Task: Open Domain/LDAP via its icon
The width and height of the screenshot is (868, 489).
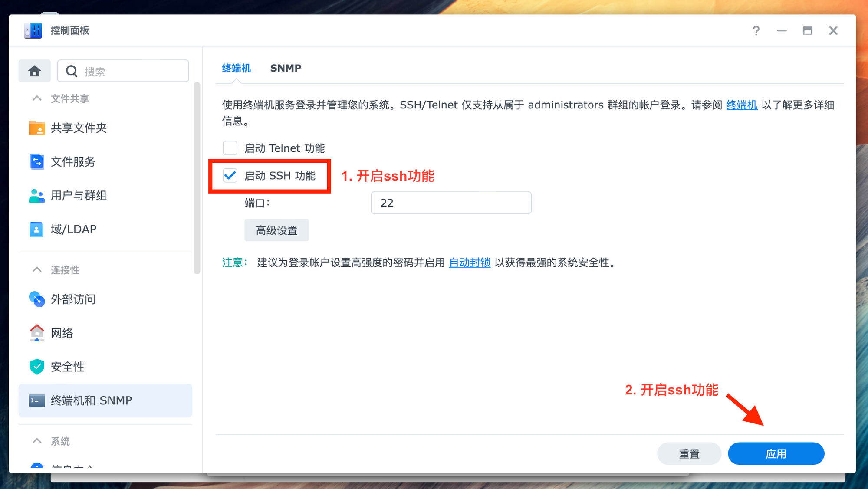Action: 37,229
